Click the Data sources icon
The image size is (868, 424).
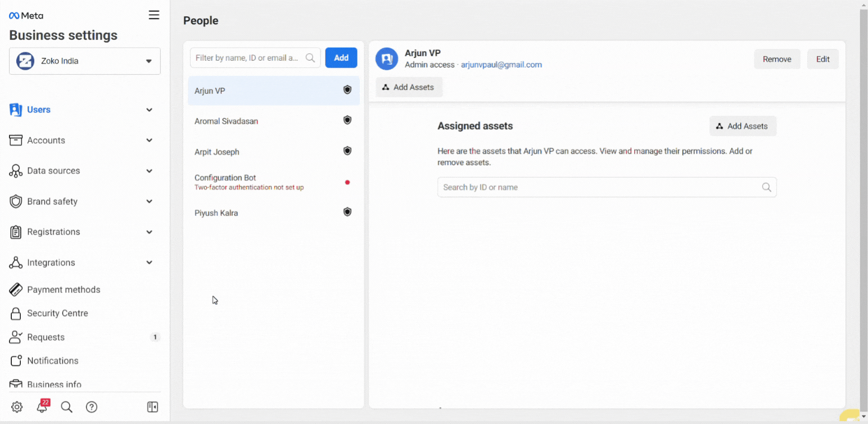click(x=16, y=171)
